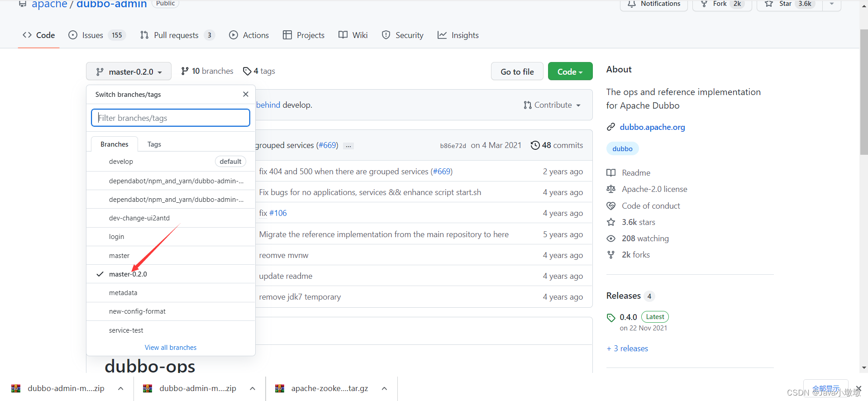Open the 'reomve mvnw' commit
868x401 pixels.
click(x=284, y=255)
